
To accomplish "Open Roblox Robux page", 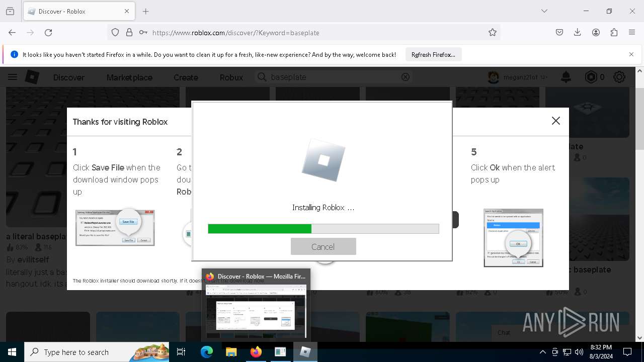I will 231,77.
